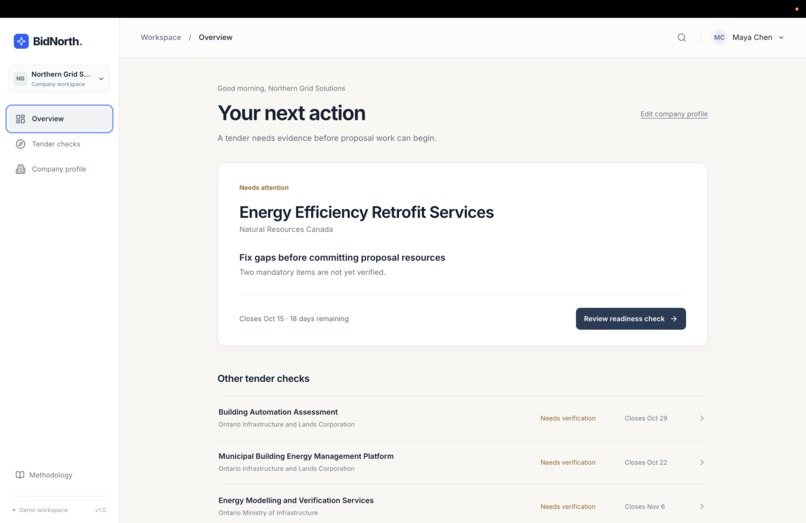The height and width of the screenshot is (523, 806).
Task: Click Needs verification status for Municipal Building
Action: point(568,462)
